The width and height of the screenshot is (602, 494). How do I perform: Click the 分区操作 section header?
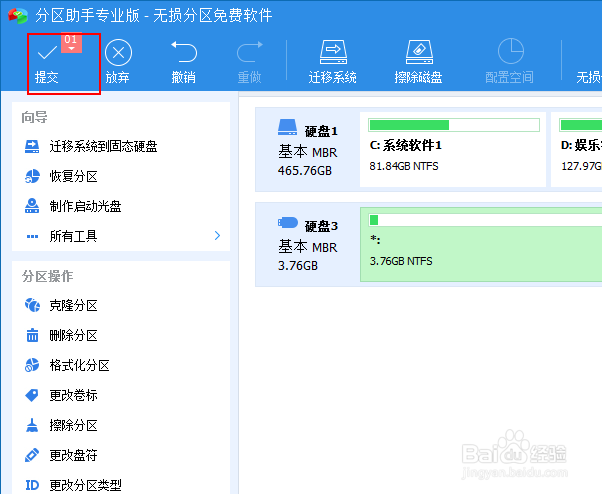(47, 276)
